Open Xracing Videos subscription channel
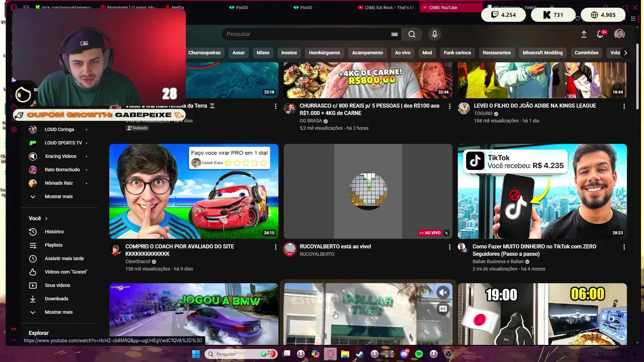The height and width of the screenshot is (362, 644). point(59,156)
